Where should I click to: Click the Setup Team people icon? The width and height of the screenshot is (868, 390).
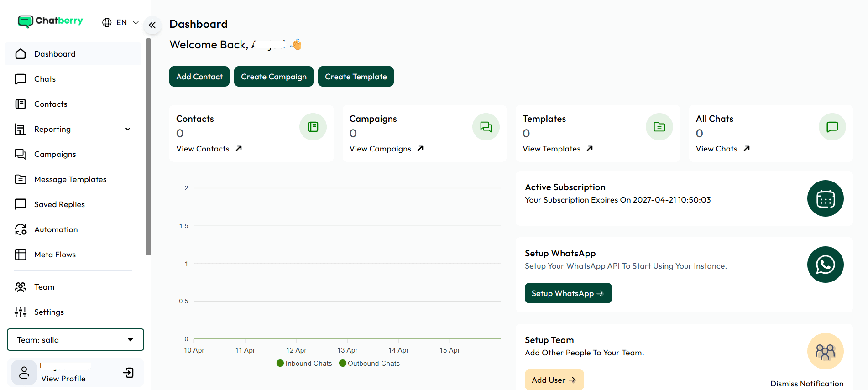825,351
